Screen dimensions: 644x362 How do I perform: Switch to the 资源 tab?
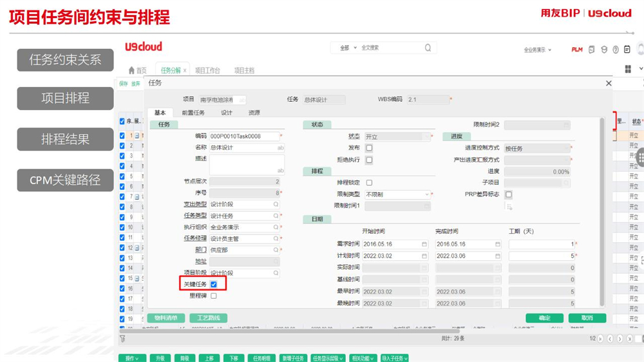click(254, 113)
